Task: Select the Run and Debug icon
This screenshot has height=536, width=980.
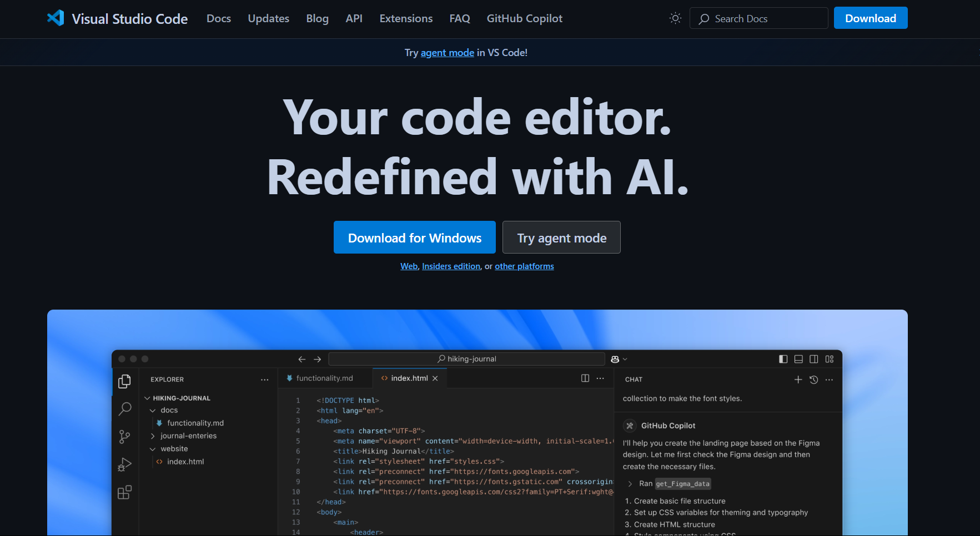Action: pyautogui.click(x=124, y=464)
